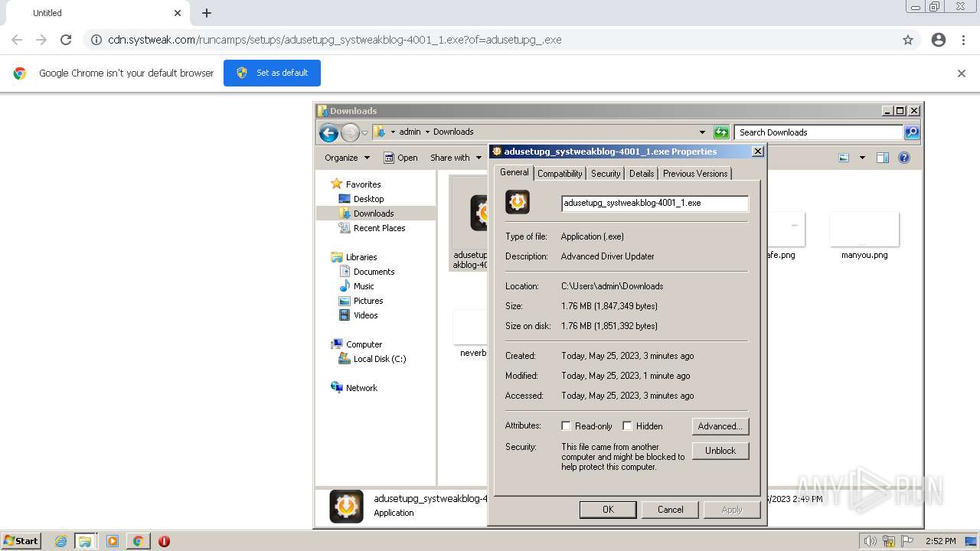Viewport: 980px width, 551px height.
Task: Toggle the Hidden checkbox
Action: (x=627, y=426)
